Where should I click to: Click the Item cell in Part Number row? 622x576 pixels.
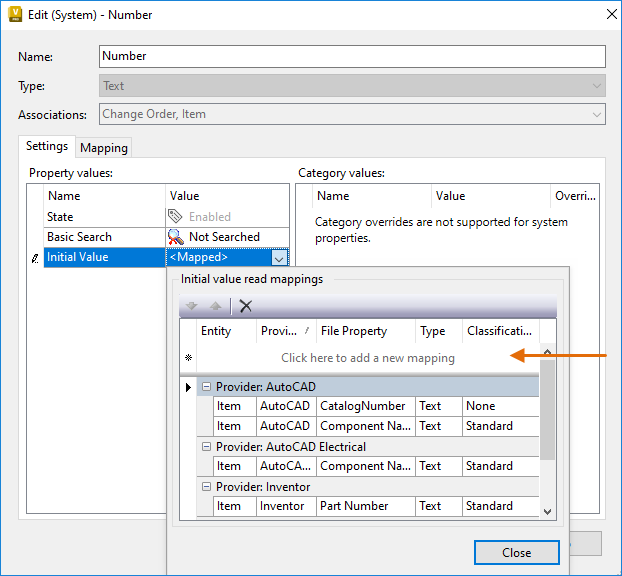tap(234, 506)
